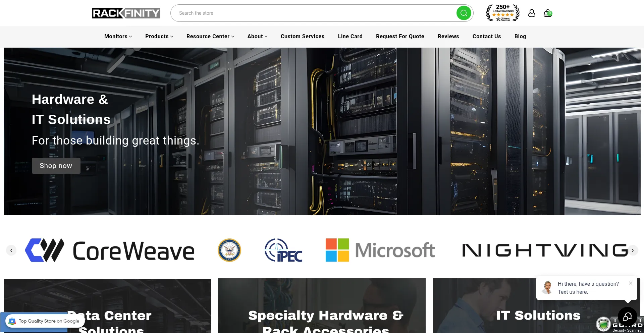Open the user account icon
Screen dimensions: 644x333
coord(532,13)
